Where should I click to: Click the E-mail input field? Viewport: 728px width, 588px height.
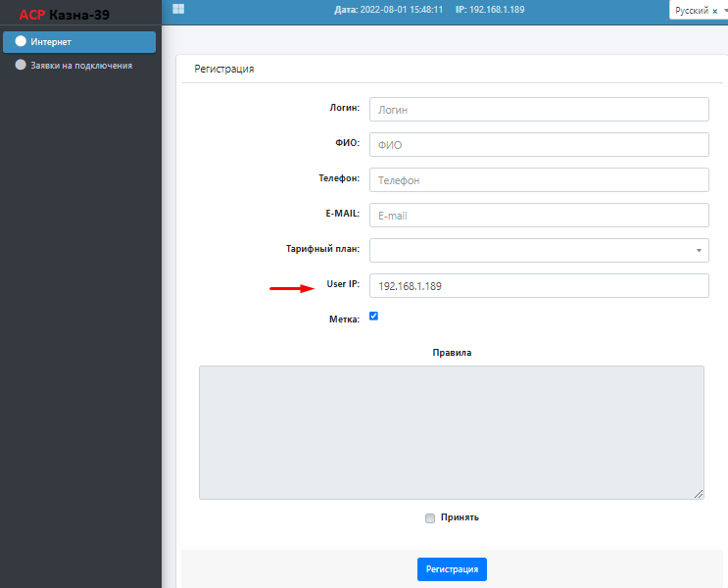coord(538,216)
